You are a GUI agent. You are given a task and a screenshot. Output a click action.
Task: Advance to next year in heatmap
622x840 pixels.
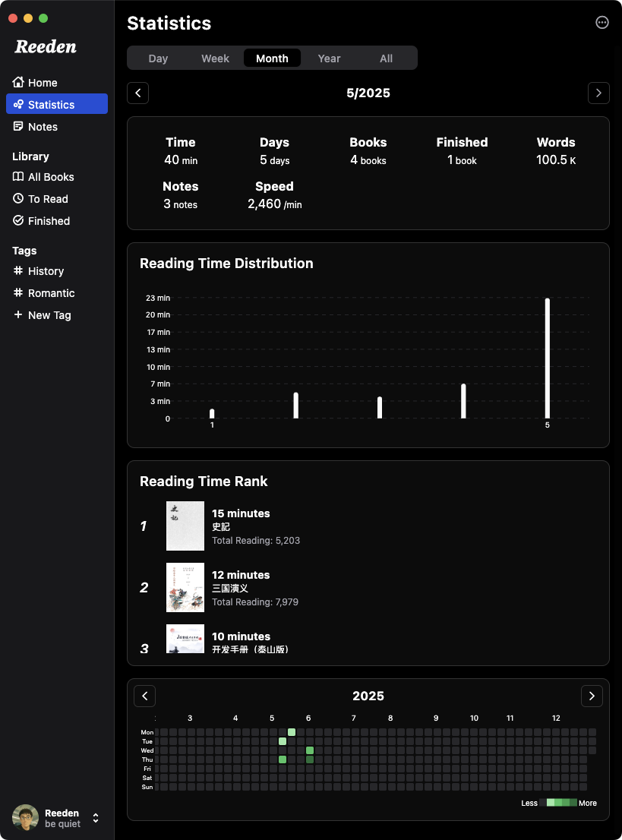(592, 696)
